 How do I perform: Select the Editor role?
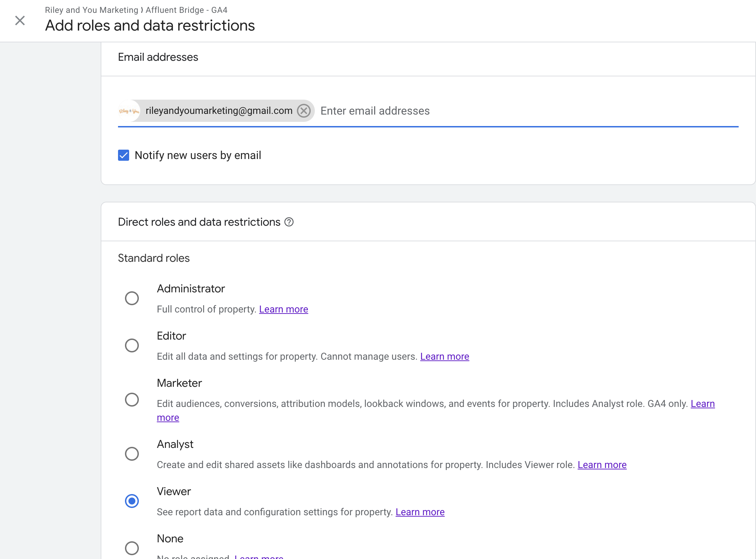click(132, 345)
